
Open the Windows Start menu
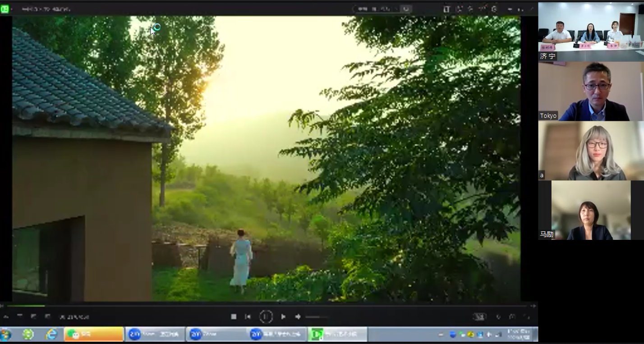pos(6,335)
